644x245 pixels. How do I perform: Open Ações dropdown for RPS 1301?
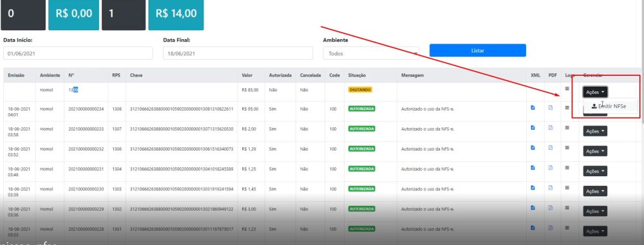pyautogui.click(x=595, y=231)
